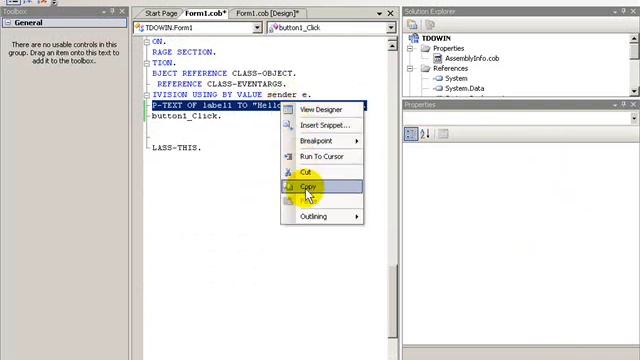Click the System.Data reference icon

click(438, 89)
